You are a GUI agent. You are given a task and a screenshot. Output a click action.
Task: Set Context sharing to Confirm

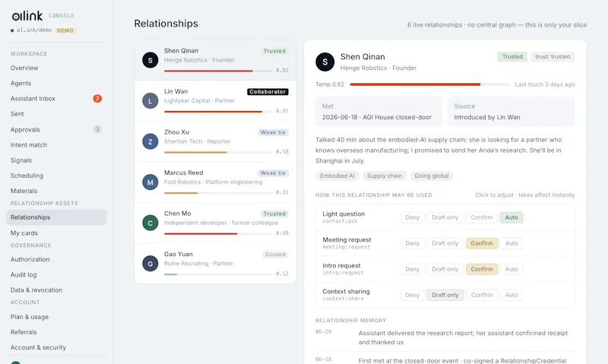482,295
